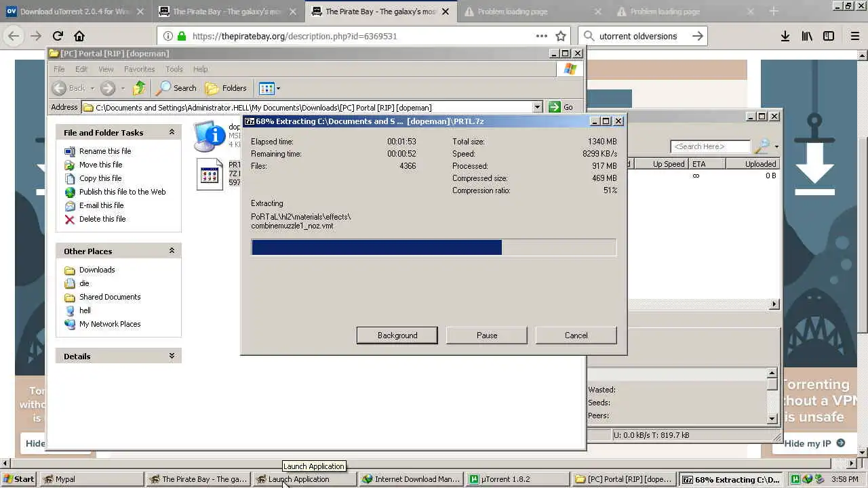Switch to µTorrent 1.8.2 taskbar item
The width and height of the screenshot is (868, 488).
[x=518, y=479]
